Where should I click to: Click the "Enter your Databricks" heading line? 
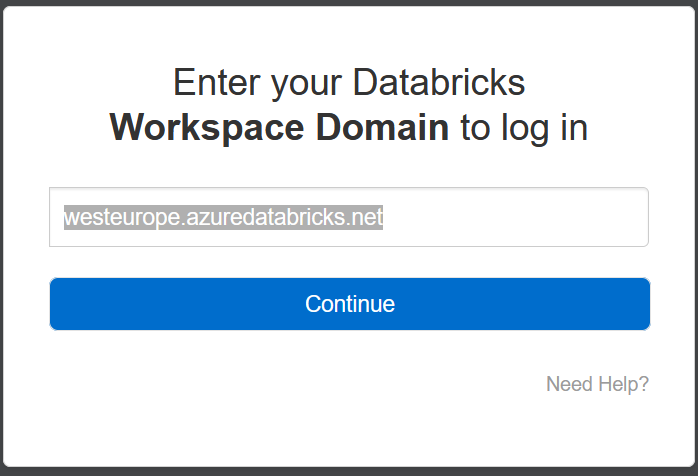click(349, 82)
